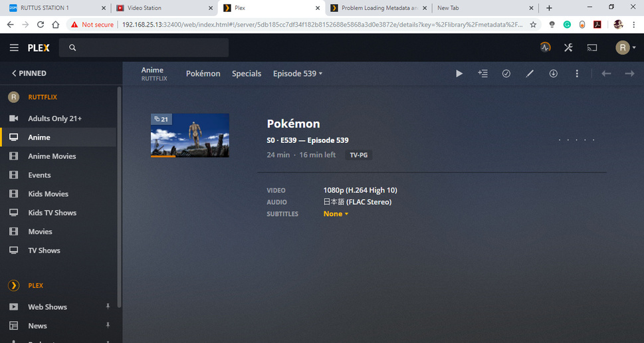Go back in browser history
The image size is (644, 343).
[x=10, y=25]
